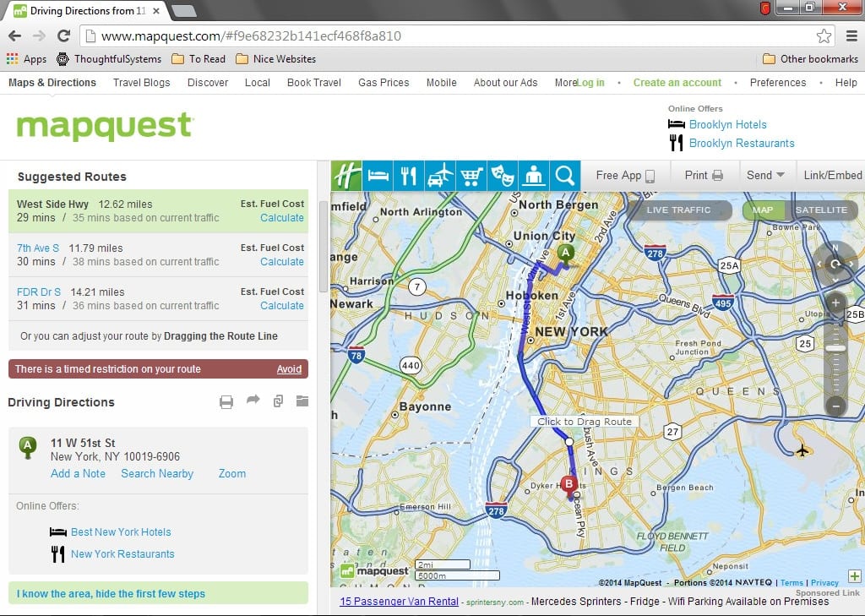Go to the Travel Blogs section
865x616 pixels.
(x=141, y=82)
